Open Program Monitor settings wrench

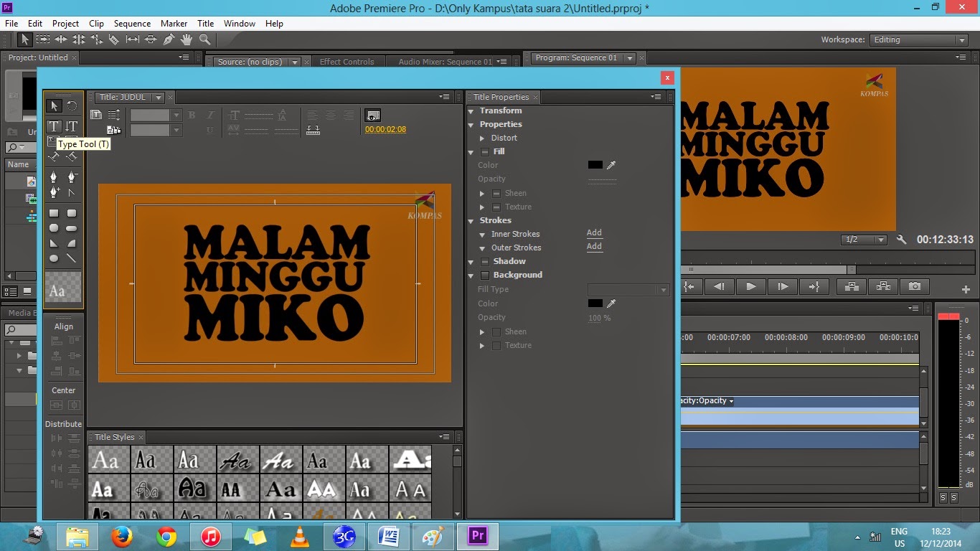tap(902, 240)
